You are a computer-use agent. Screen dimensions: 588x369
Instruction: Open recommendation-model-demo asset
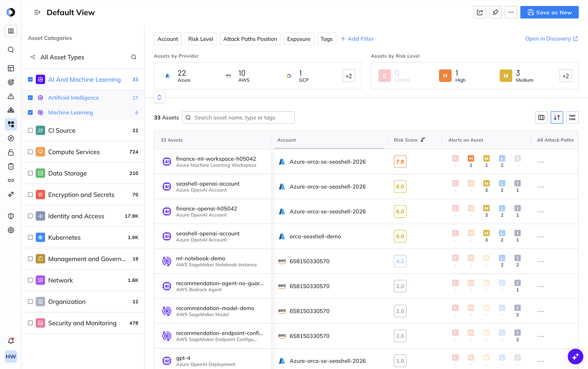click(x=366, y=311)
